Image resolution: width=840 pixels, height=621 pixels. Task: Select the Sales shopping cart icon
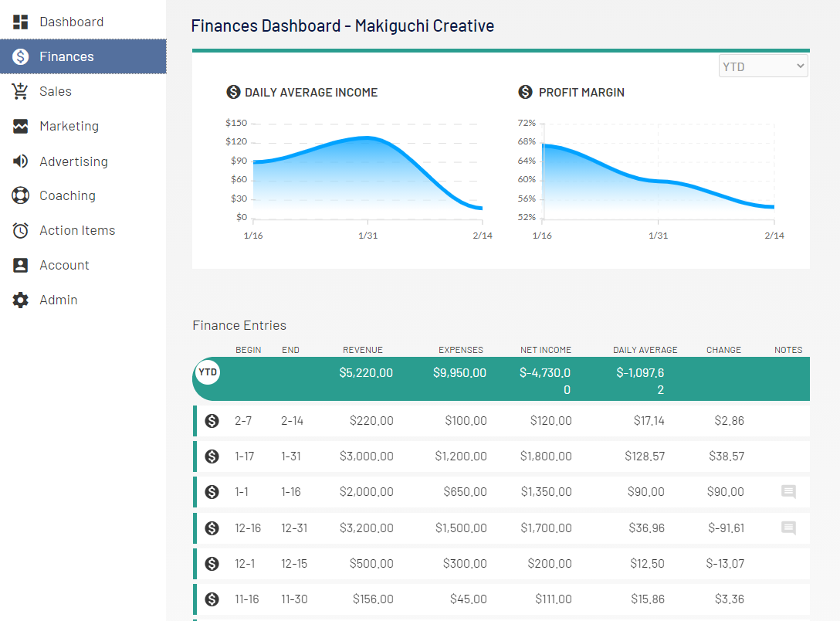pos(19,90)
